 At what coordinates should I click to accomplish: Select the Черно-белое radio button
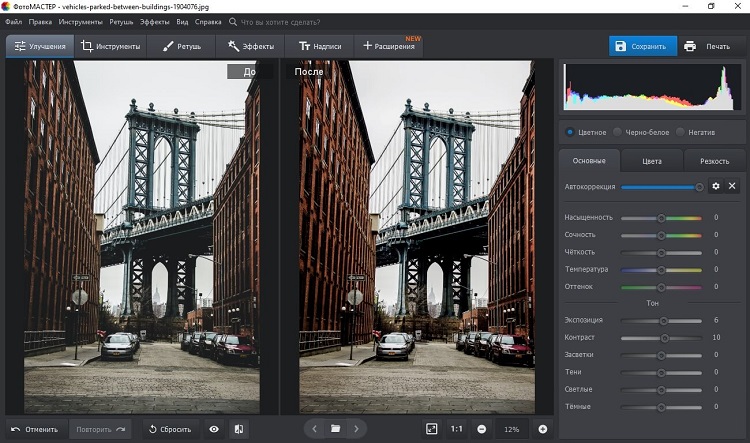(619, 132)
